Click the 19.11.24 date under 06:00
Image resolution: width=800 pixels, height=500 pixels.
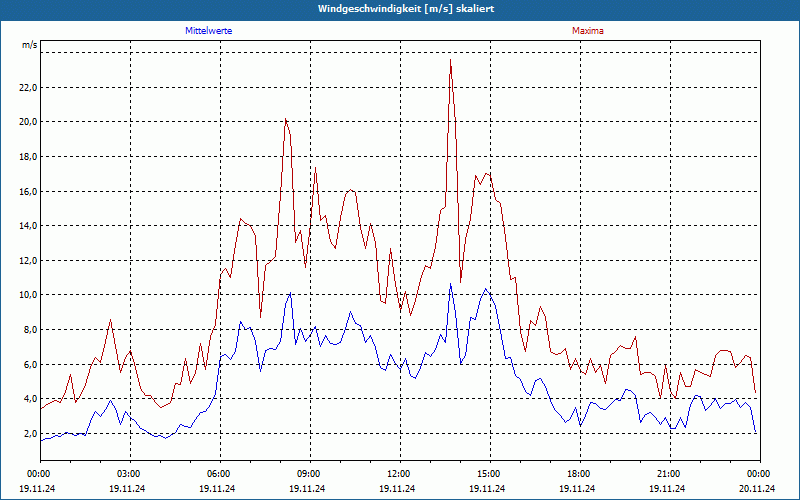pos(217,488)
